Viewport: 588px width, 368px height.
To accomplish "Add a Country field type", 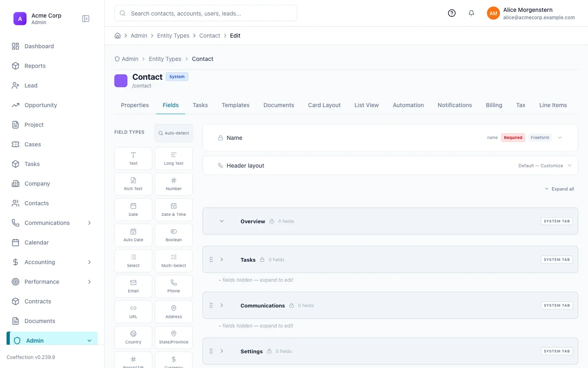I will 133,337.
